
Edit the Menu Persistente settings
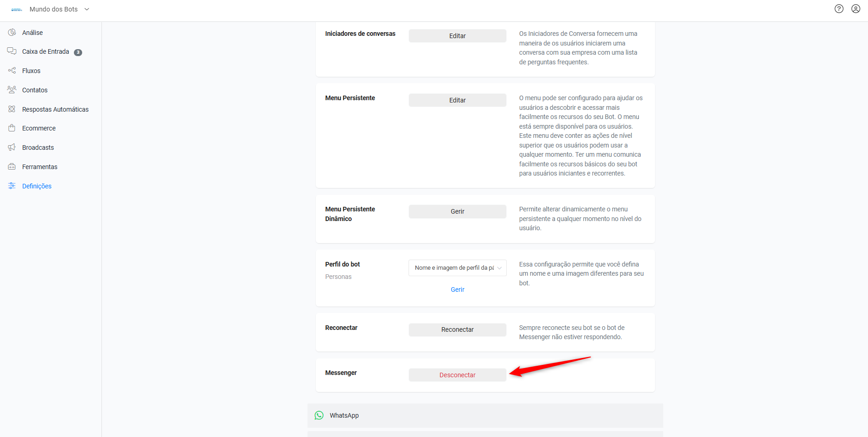coord(458,100)
